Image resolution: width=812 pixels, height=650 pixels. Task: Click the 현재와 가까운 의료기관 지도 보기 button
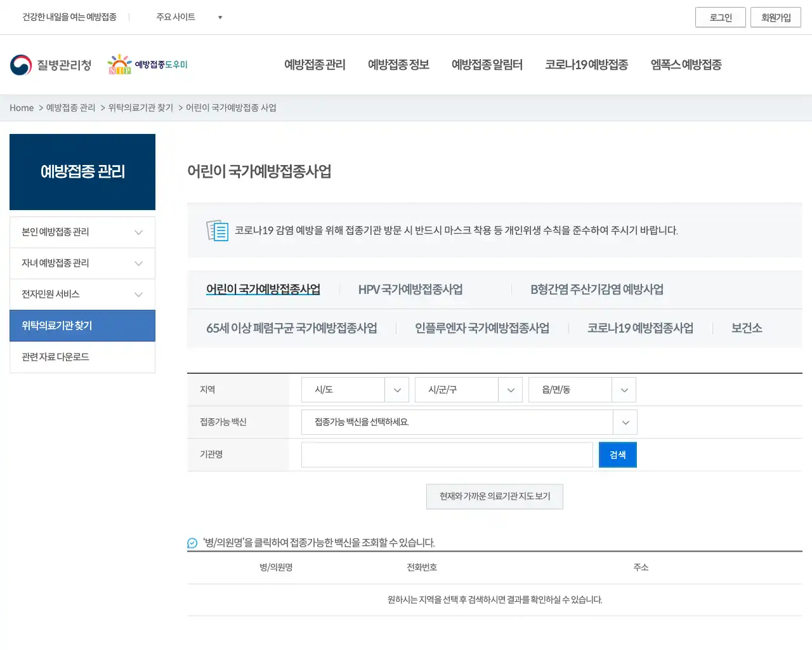tap(495, 496)
